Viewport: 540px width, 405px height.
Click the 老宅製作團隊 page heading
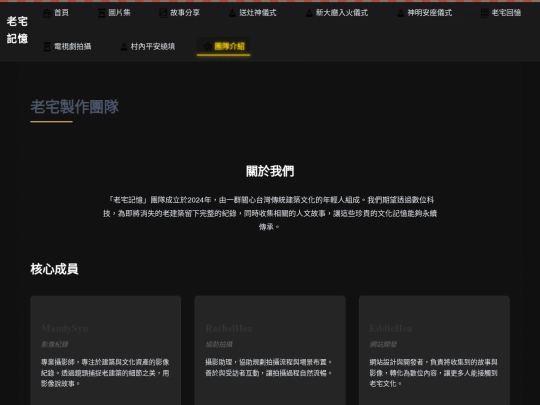point(74,107)
